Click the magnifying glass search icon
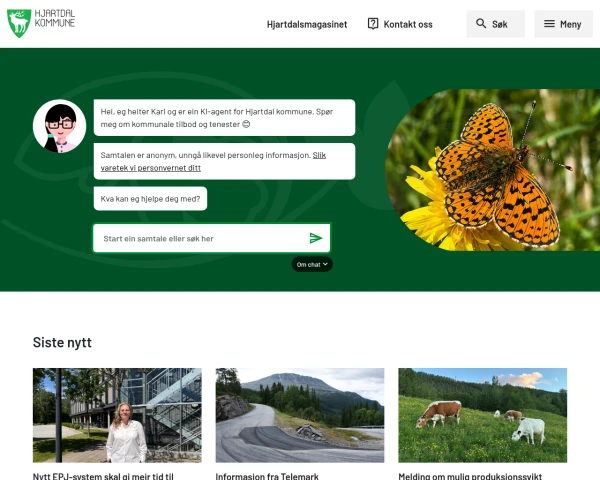This screenshot has width=600, height=480. (481, 24)
